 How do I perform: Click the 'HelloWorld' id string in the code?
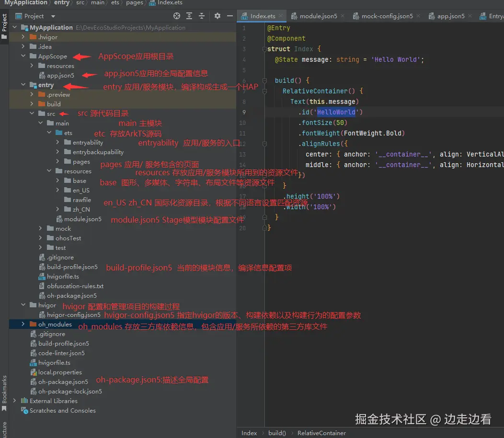click(336, 112)
